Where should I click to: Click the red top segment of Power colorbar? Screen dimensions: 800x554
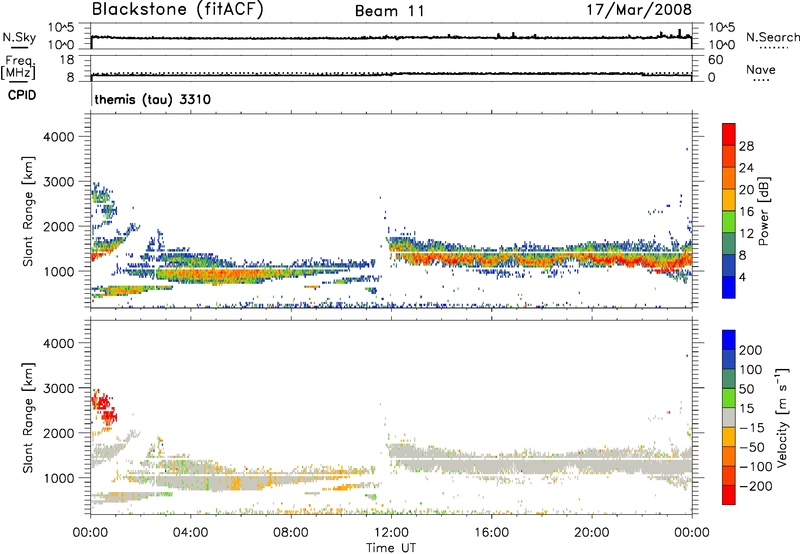click(x=729, y=134)
